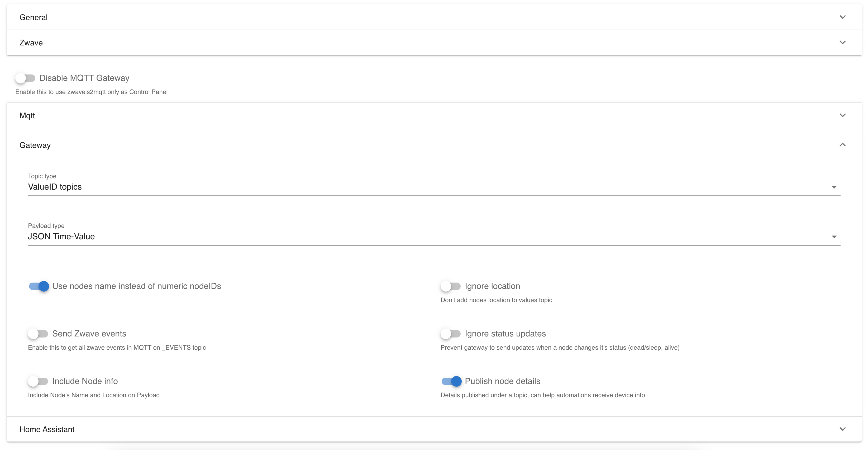Click the Home Assistant panel title
868x450 pixels.
(47, 429)
